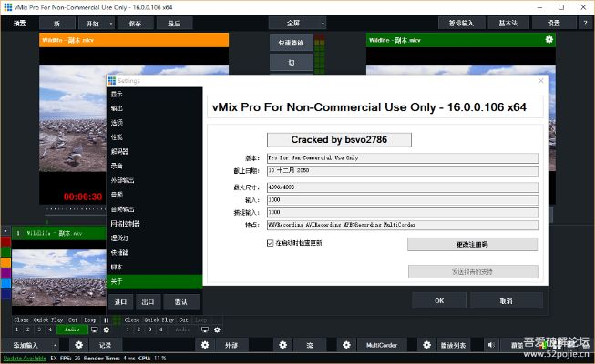Select the red color swatch
Image resolution: width=595 pixels, height=364 pixels.
point(5,241)
